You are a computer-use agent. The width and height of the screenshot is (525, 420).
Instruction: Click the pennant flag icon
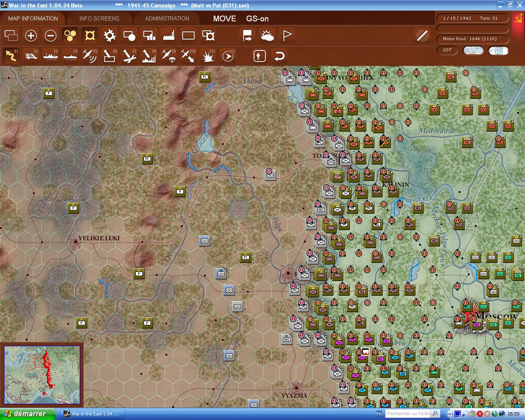pos(287,36)
